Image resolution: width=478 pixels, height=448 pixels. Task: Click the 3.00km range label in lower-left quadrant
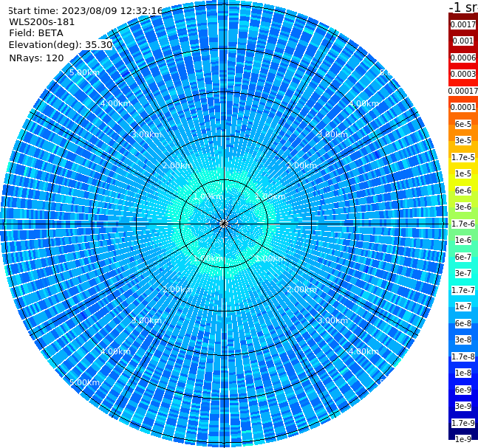(x=146, y=320)
